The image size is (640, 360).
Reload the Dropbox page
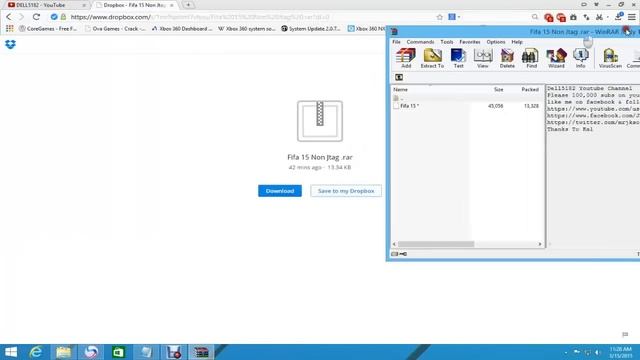[36, 17]
